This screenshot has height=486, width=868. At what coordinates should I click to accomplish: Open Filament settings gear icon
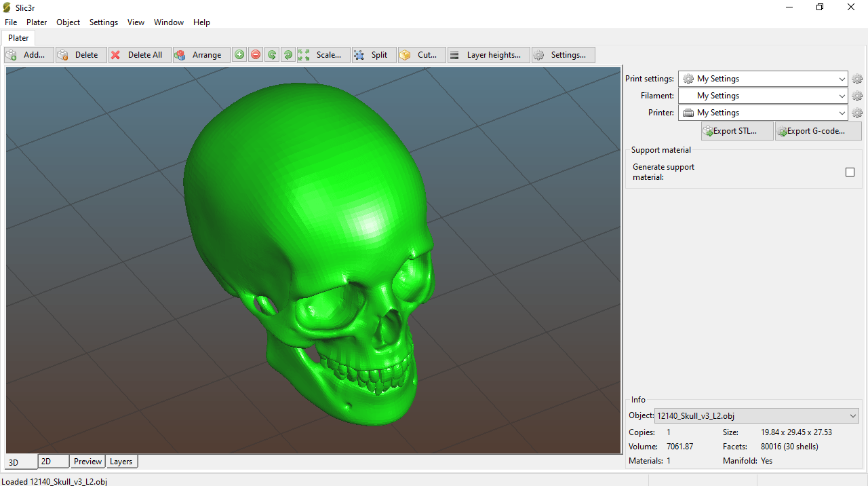pos(857,96)
